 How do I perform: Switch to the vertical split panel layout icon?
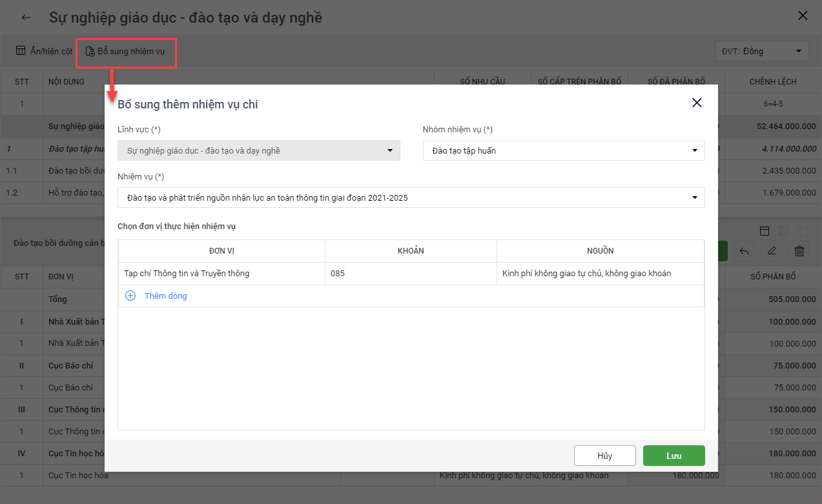tap(783, 231)
